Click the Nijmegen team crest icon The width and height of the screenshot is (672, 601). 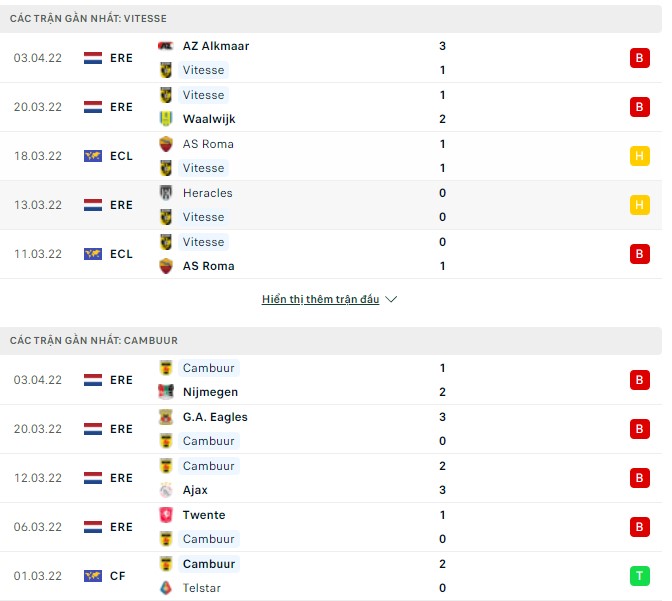tap(166, 392)
